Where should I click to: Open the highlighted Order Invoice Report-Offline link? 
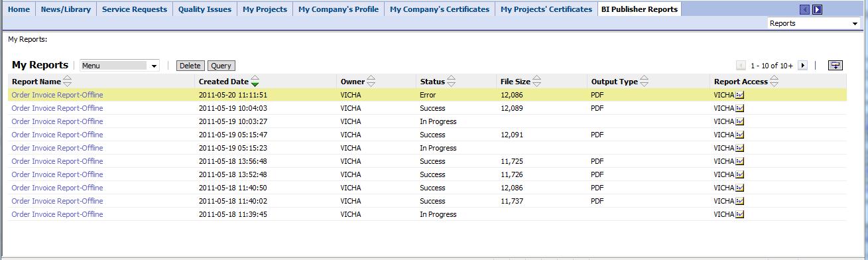click(58, 95)
